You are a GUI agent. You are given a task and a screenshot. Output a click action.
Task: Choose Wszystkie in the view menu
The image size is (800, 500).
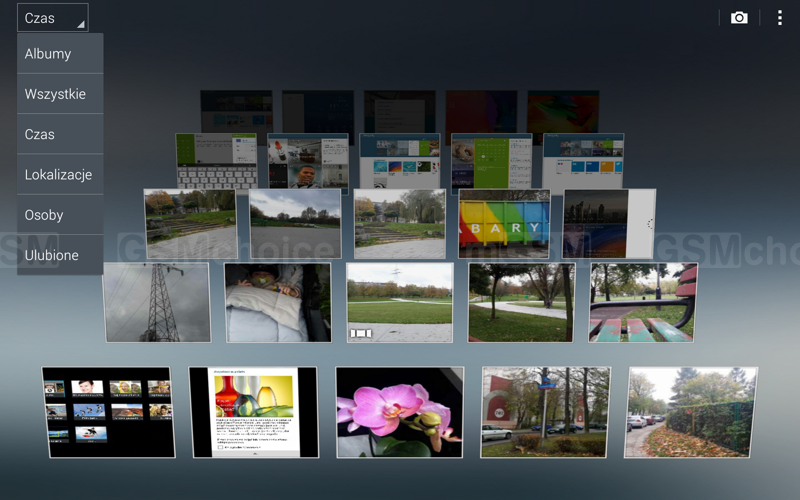coord(59,94)
